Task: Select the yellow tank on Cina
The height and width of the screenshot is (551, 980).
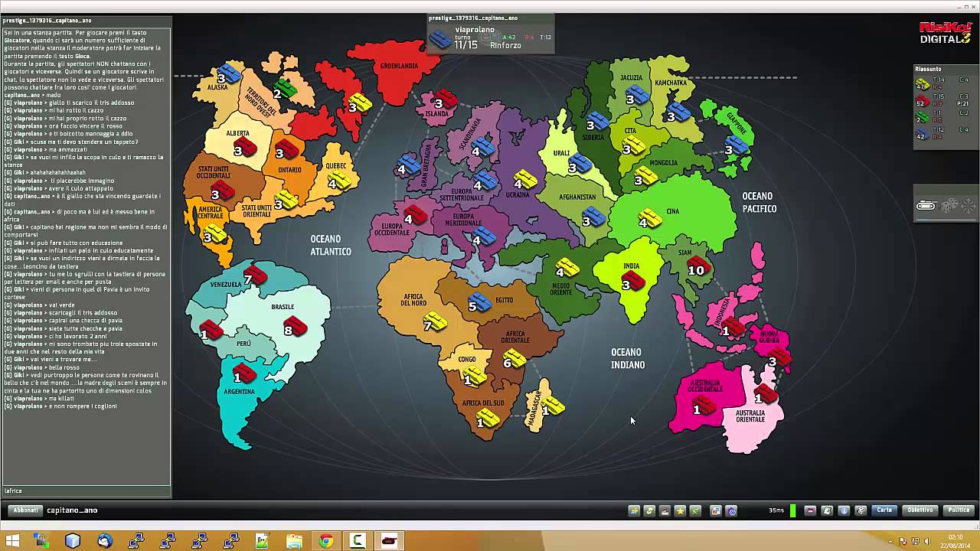Action: coord(649,220)
